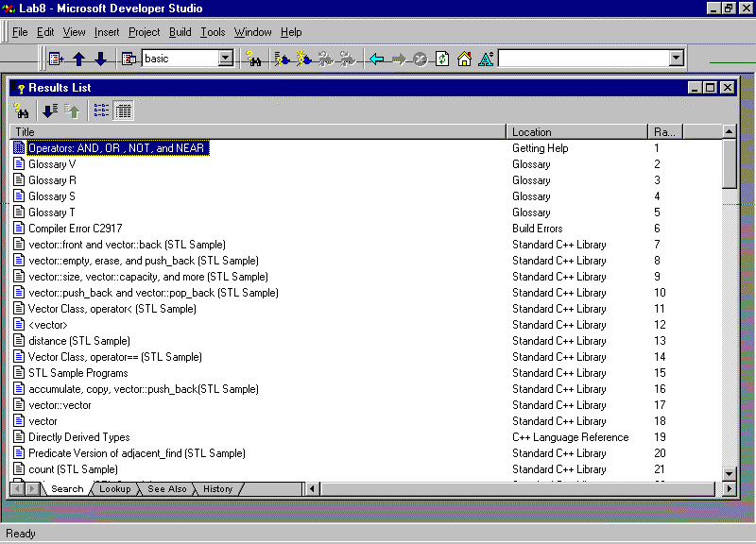The height and width of the screenshot is (544, 756).
Task: Select 'vector::front and vector::back (STL Sample)'
Action: [127, 245]
